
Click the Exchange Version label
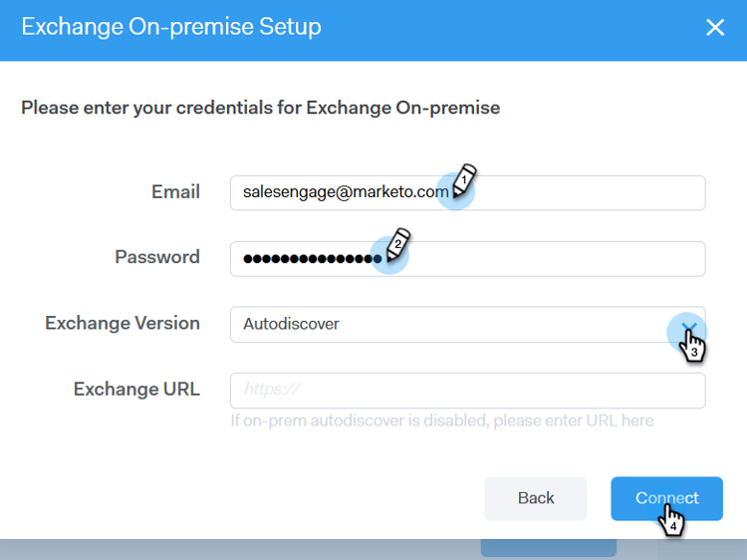pos(123,323)
